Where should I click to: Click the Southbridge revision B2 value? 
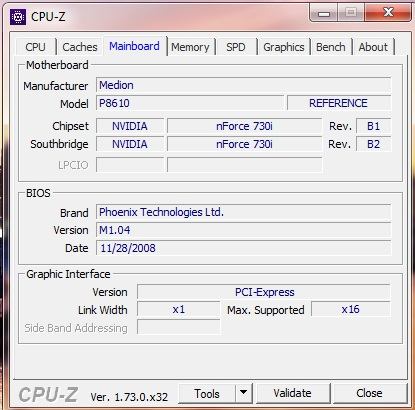[373, 144]
